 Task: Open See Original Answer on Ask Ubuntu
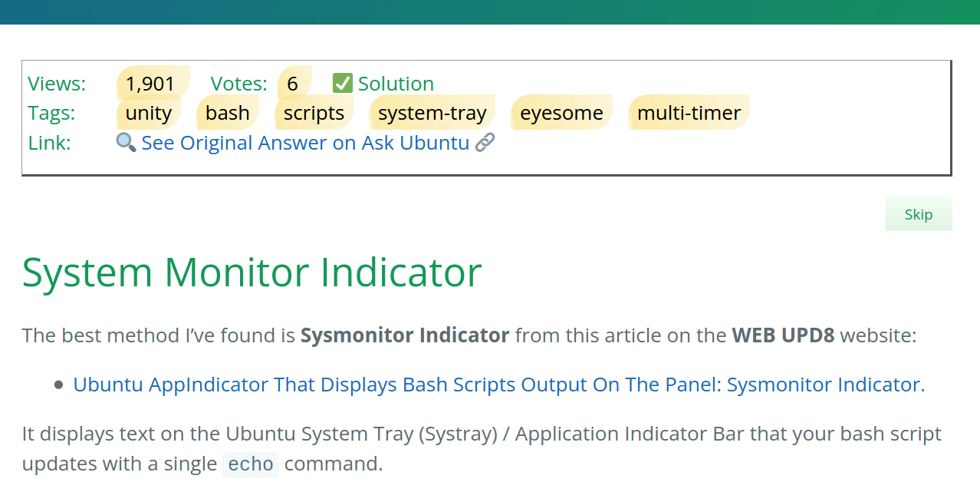click(305, 143)
